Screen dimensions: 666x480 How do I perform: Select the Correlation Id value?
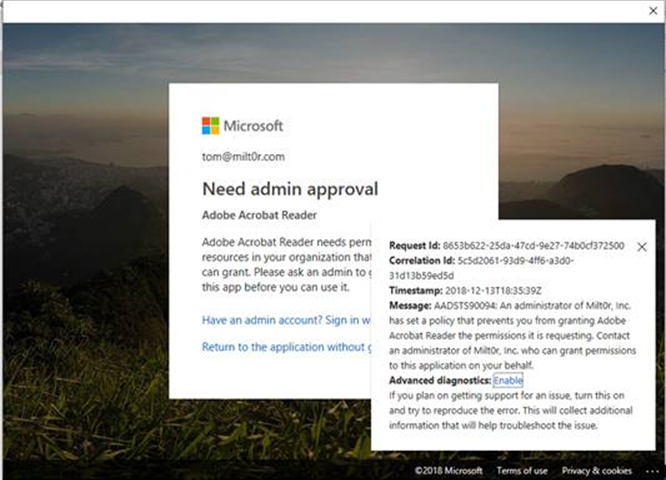pyautogui.click(x=482, y=268)
